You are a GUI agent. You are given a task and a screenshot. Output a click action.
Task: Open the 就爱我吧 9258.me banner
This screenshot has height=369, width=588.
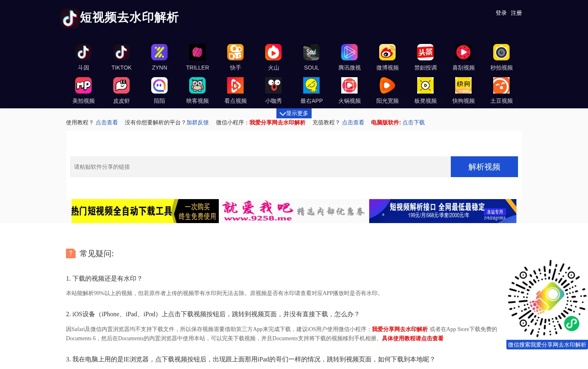294,211
